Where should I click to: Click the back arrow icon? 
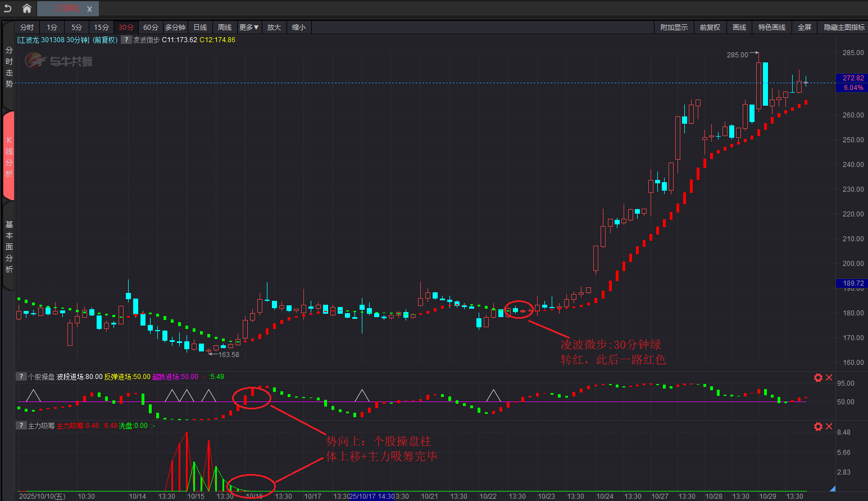(x=8, y=8)
